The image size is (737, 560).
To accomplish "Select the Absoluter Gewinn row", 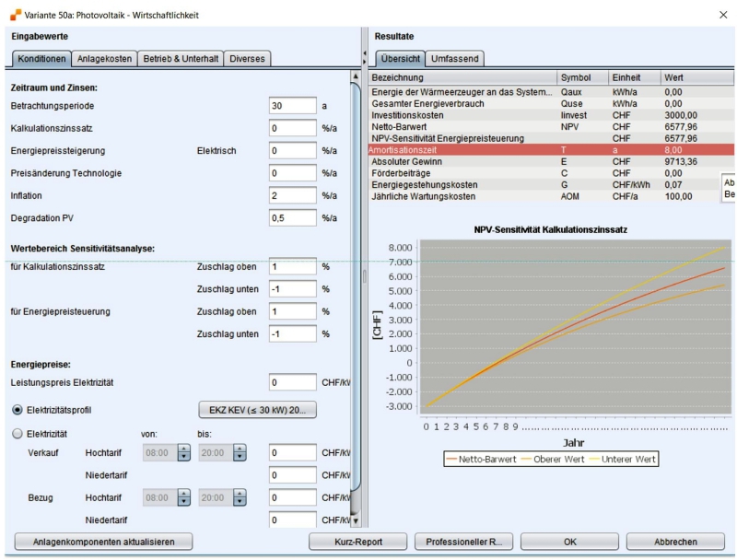I will point(551,161).
